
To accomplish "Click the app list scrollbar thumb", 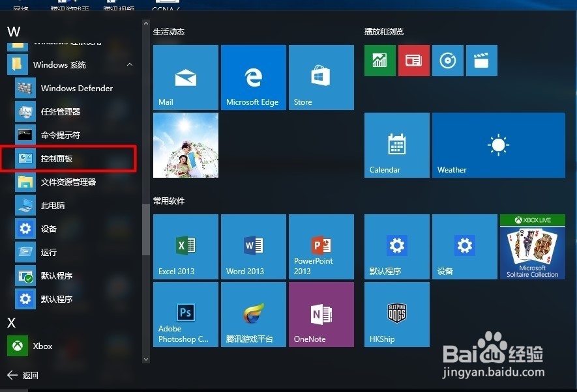I will [x=146, y=229].
